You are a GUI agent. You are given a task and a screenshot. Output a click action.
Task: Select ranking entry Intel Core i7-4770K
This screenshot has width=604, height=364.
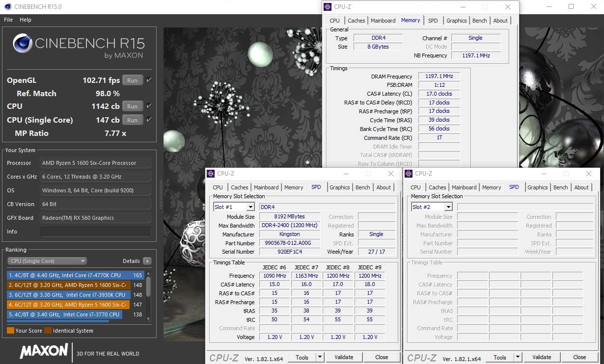pyautogui.click(x=76, y=275)
